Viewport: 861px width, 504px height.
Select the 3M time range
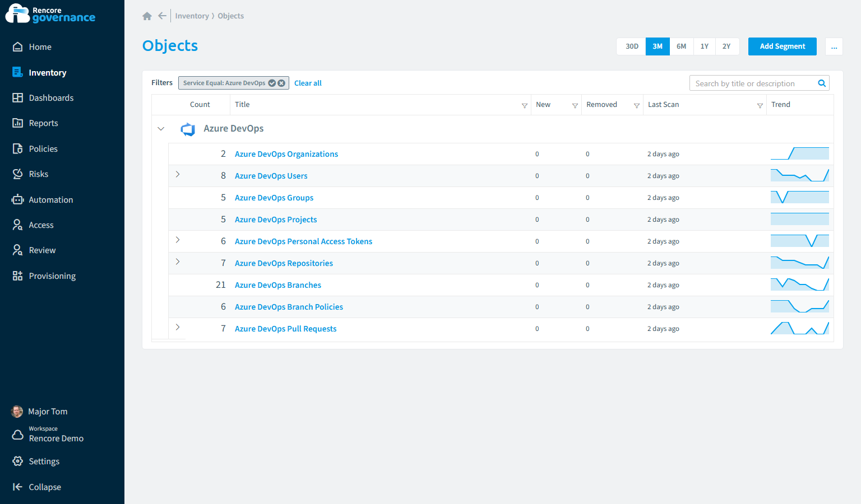click(x=658, y=46)
